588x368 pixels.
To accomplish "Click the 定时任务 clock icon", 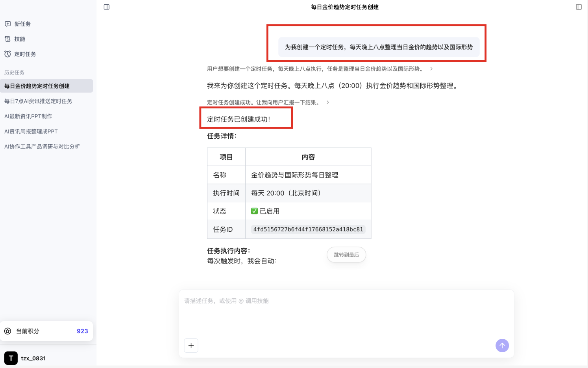I will pos(8,54).
